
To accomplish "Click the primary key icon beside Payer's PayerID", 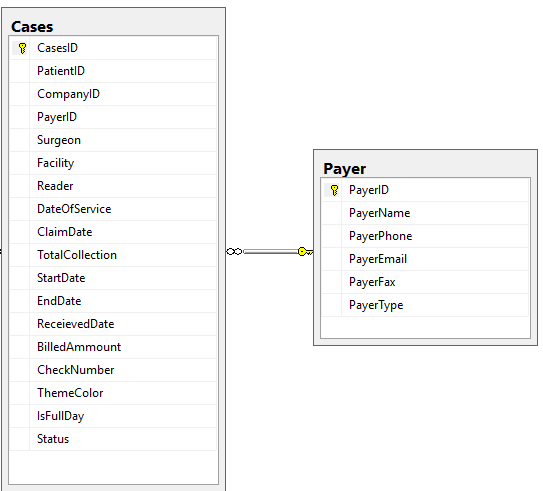I will point(334,190).
